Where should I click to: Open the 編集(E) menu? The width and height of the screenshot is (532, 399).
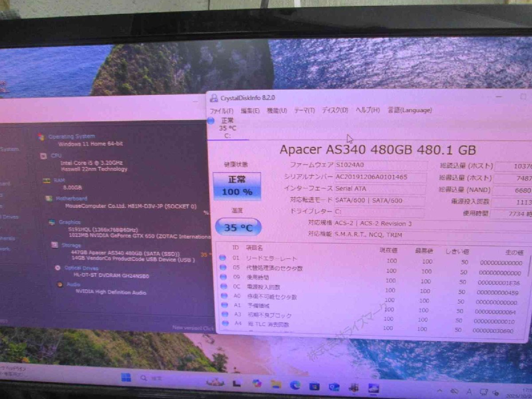pyautogui.click(x=250, y=111)
